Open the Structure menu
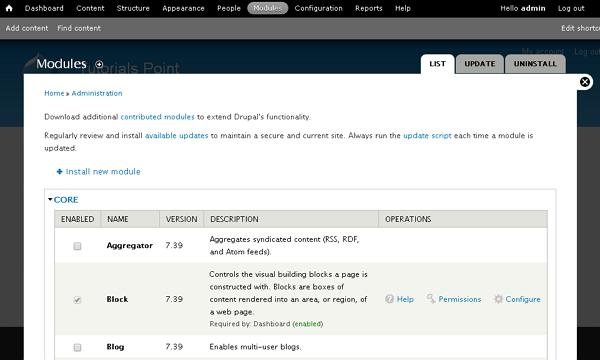 tap(133, 8)
